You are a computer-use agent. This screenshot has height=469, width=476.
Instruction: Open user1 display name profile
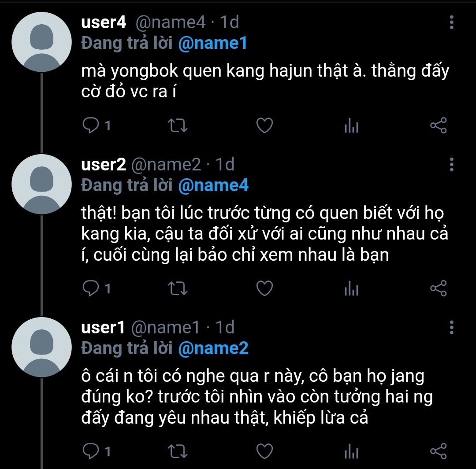(103, 327)
